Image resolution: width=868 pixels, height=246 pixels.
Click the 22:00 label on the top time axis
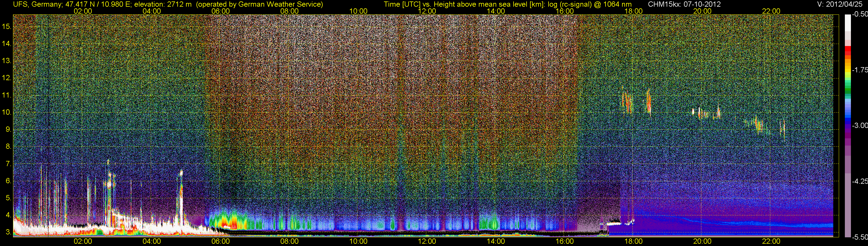(771, 11)
